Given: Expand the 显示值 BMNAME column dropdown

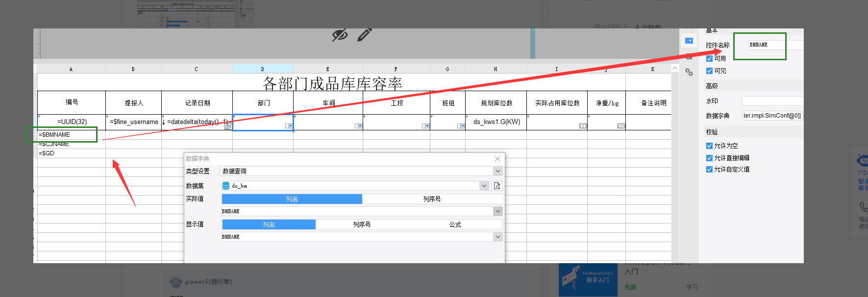Looking at the screenshot, I should pos(498,237).
